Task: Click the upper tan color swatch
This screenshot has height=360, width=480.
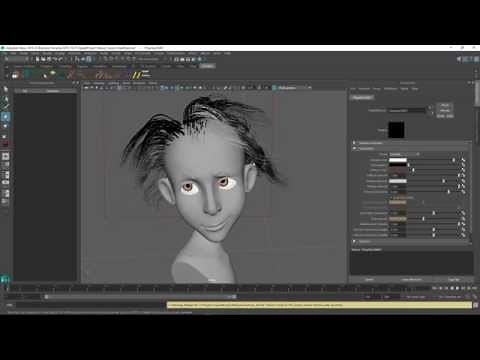Action: click(x=398, y=202)
